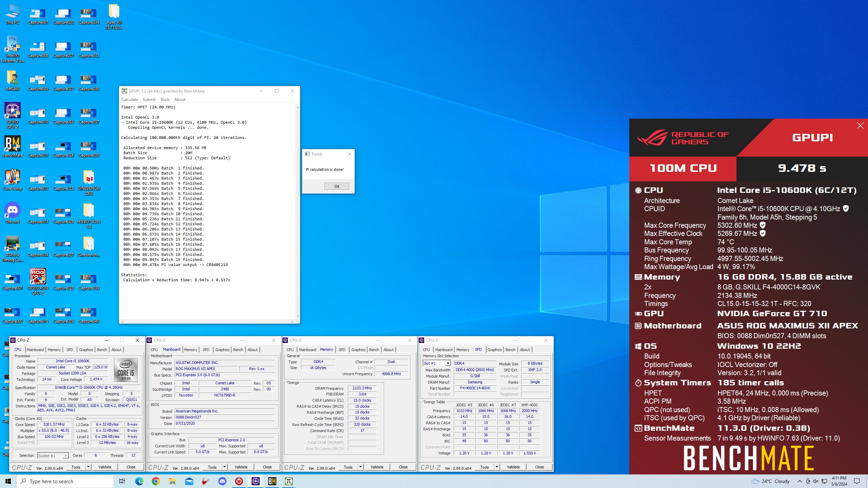Show hidden system tray icons
This screenshot has height=488, width=868.
(x=800, y=481)
